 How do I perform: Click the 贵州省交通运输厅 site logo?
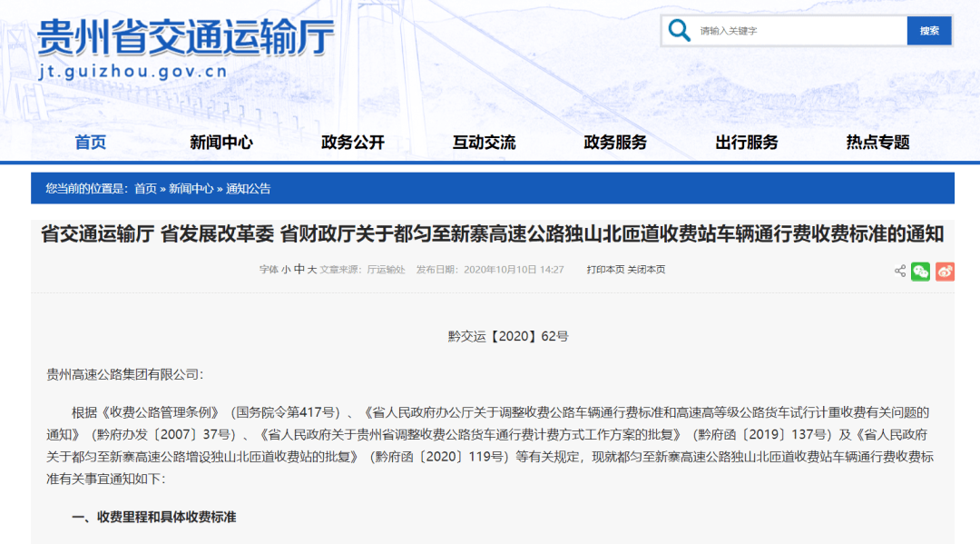185,37
